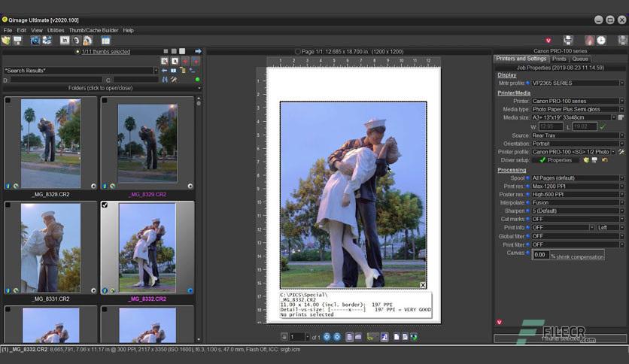The image size is (629, 364).
Task: Click the printer icon in top toolbar
Action: [567, 40]
